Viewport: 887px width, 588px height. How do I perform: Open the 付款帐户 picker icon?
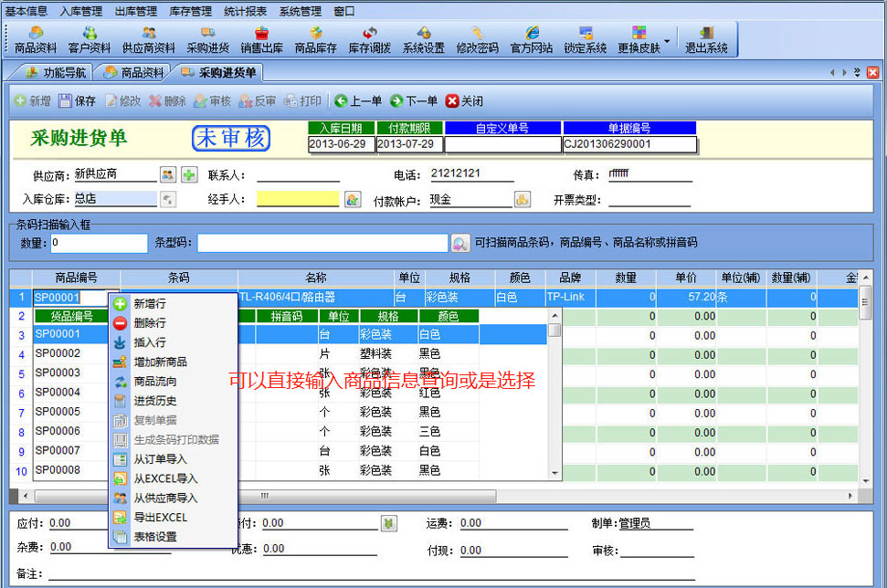(x=523, y=199)
